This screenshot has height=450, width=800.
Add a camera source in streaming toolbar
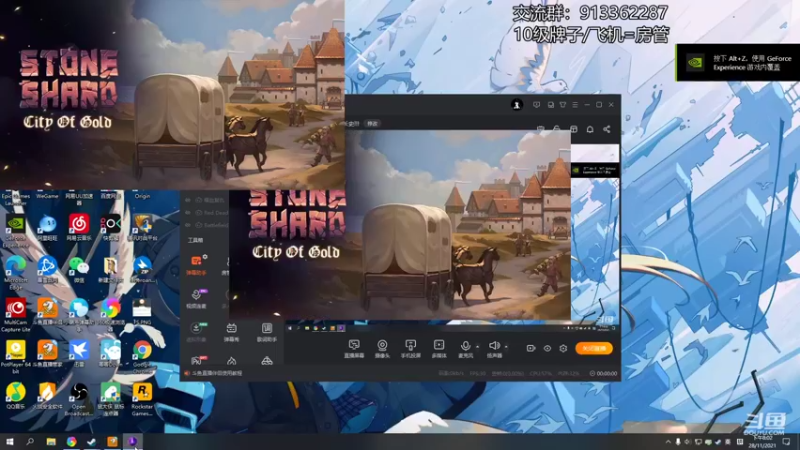coord(382,348)
